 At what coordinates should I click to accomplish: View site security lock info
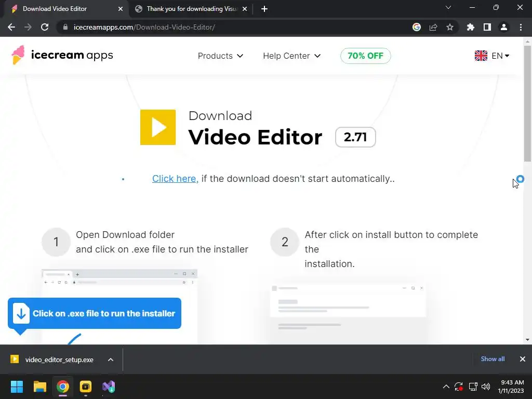[65, 27]
